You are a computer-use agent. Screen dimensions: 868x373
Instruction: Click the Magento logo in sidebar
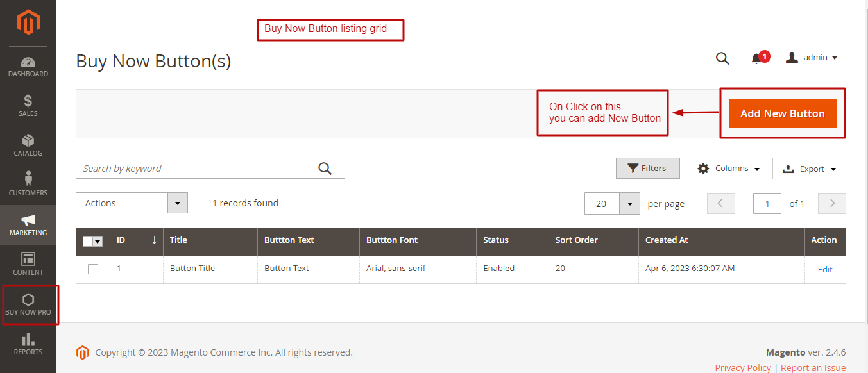point(28,23)
